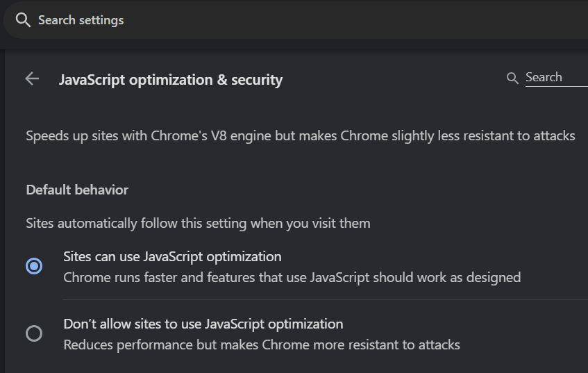588x373 pixels.
Task: Click the 'Chrome runs faster and features' description
Action: point(292,278)
